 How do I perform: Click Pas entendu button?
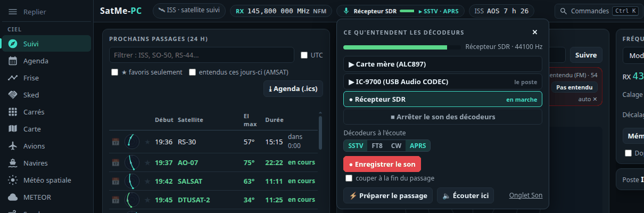[574, 87]
